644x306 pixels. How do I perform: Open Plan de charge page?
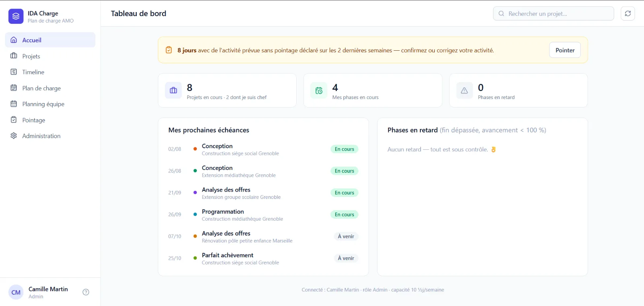click(50, 88)
